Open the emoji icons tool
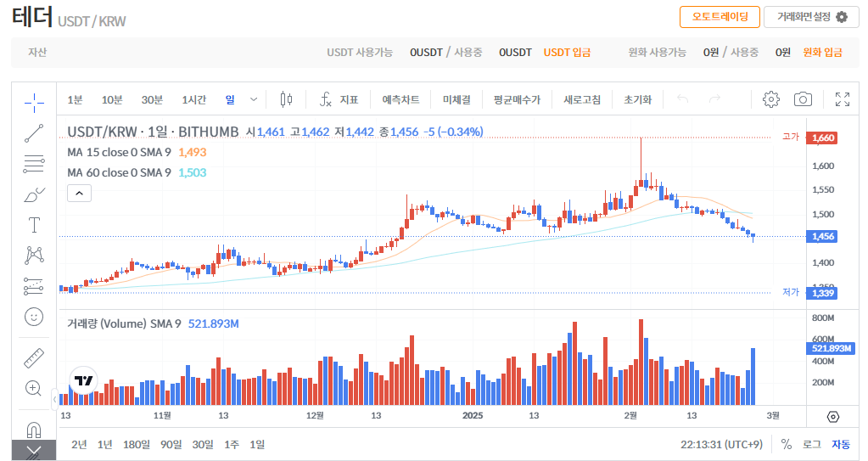This screenshot has width=868, height=461. (34, 317)
